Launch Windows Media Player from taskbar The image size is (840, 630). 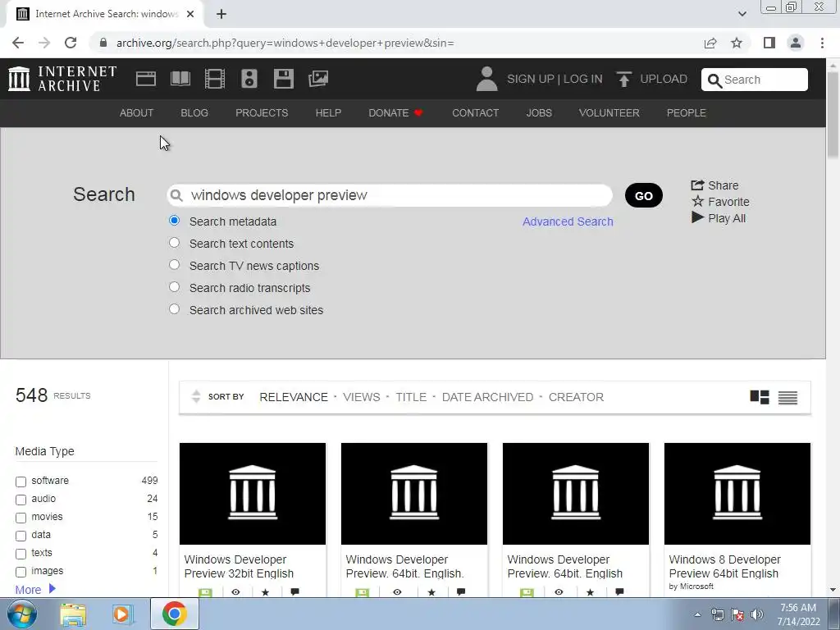click(123, 614)
